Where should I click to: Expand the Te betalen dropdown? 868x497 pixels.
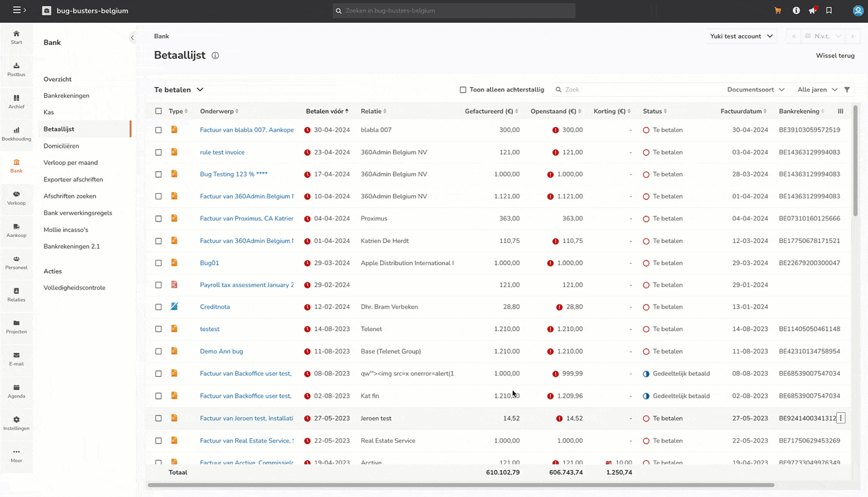point(178,90)
